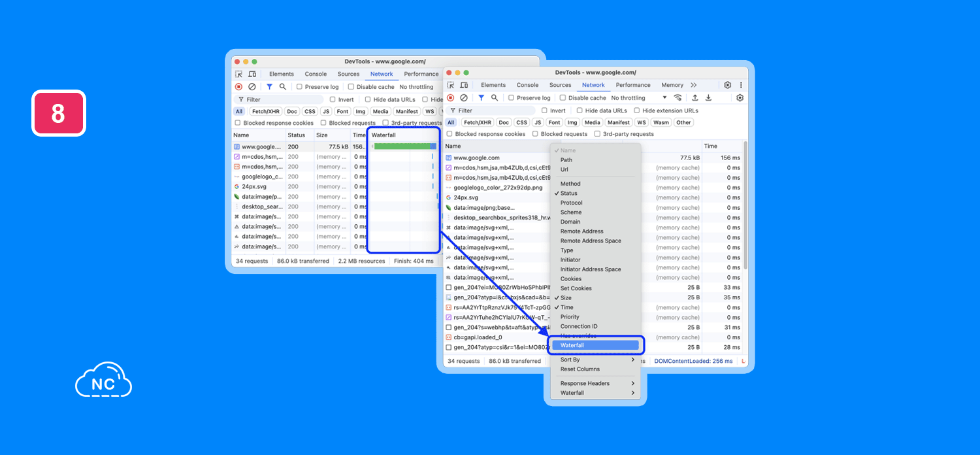Click the inspect element icon in front DevTools window
This screenshot has height=455, width=980.
point(450,85)
